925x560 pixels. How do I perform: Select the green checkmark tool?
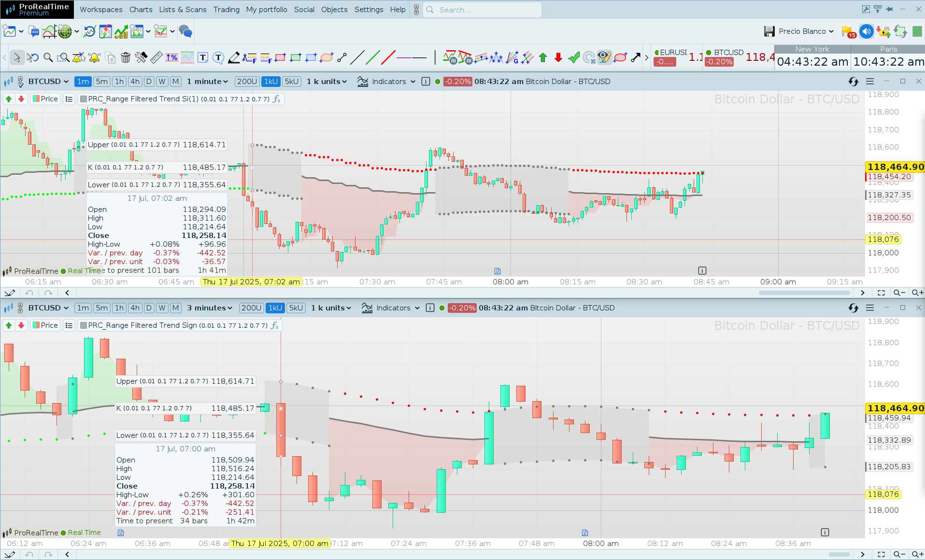point(574,58)
